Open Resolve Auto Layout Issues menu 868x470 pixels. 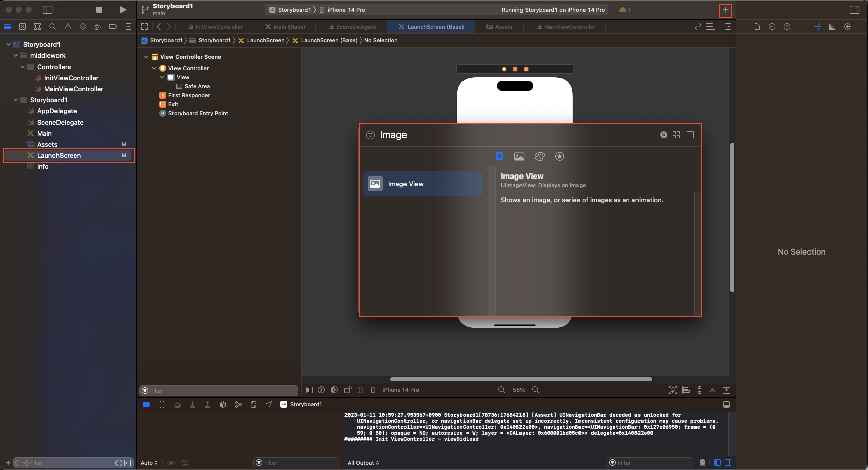712,390
